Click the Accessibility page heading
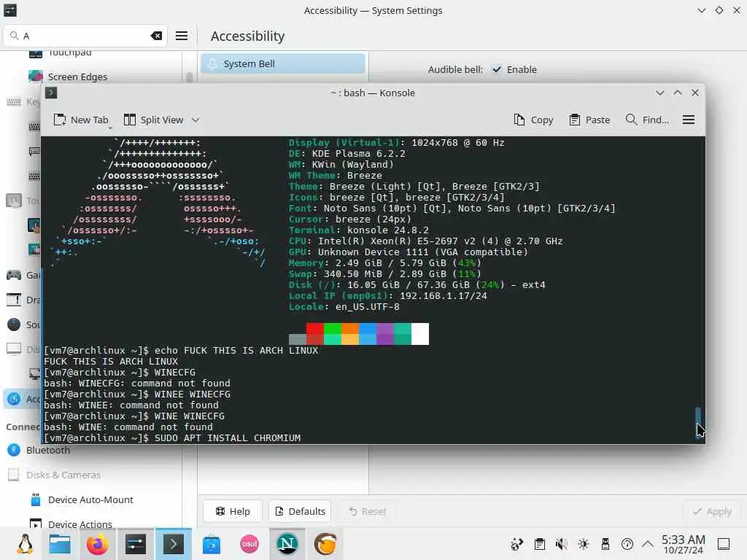The height and width of the screenshot is (560, 747). coord(248,36)
